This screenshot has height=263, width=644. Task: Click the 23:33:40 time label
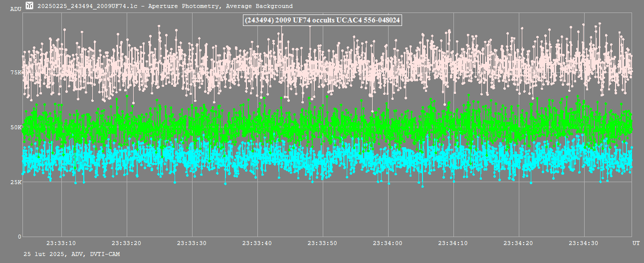[257, 243]
